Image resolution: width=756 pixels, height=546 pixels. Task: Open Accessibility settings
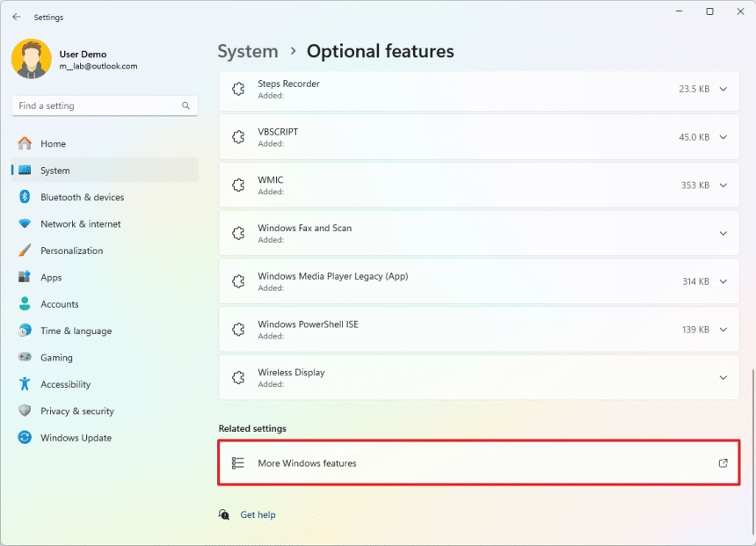tap(105, 384)
